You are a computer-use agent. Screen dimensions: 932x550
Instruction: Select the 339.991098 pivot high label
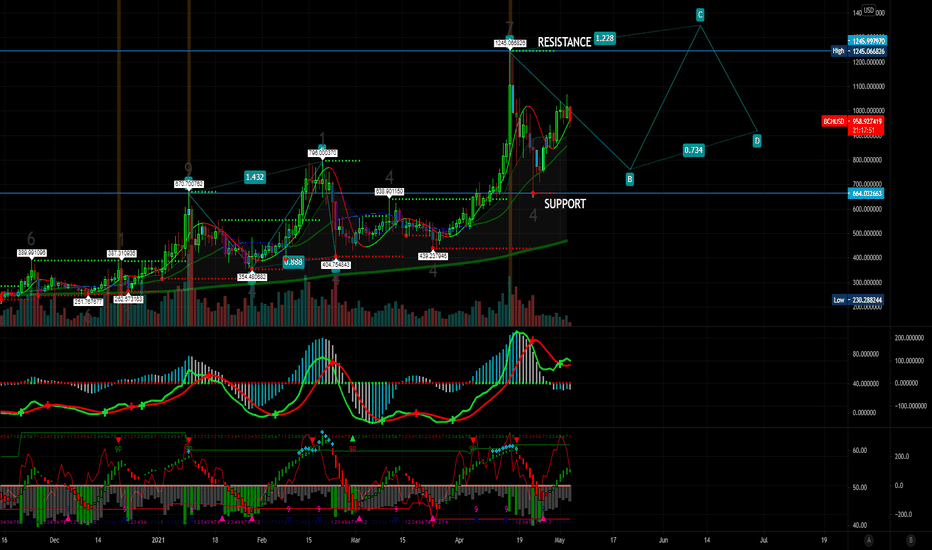(x=32, y=253)
